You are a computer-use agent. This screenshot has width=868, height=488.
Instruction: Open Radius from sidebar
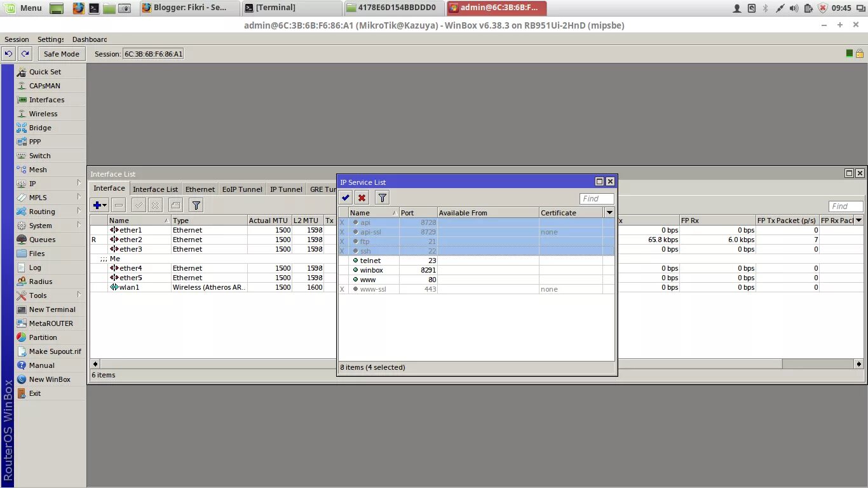50,281
